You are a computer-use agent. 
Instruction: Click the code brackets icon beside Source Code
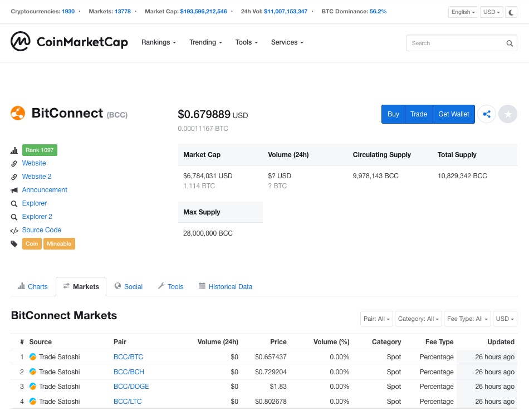[14, 230]
